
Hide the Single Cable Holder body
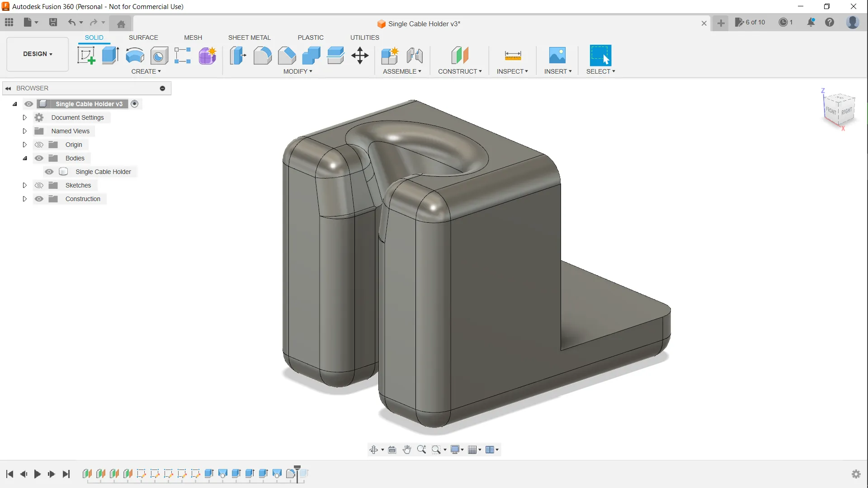pyautogui.click(x=49, y=172)
